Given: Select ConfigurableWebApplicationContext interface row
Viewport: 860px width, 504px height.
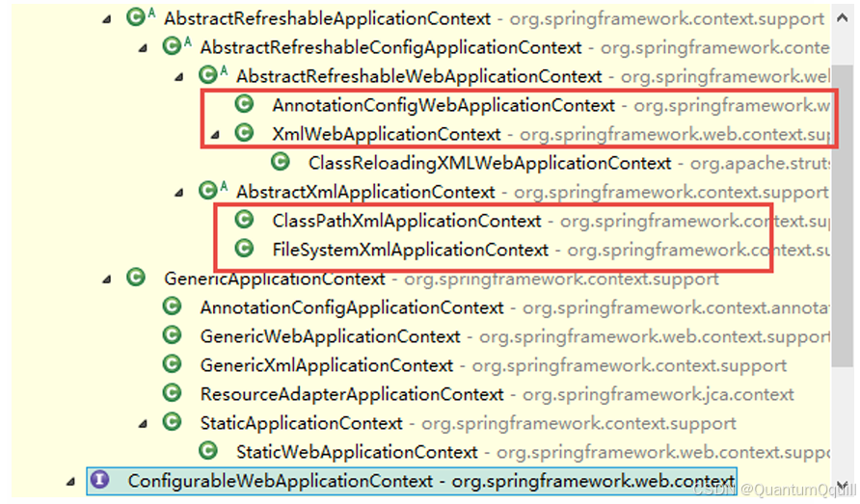Looking at the screenshot, I should click(x=412, y=481).
